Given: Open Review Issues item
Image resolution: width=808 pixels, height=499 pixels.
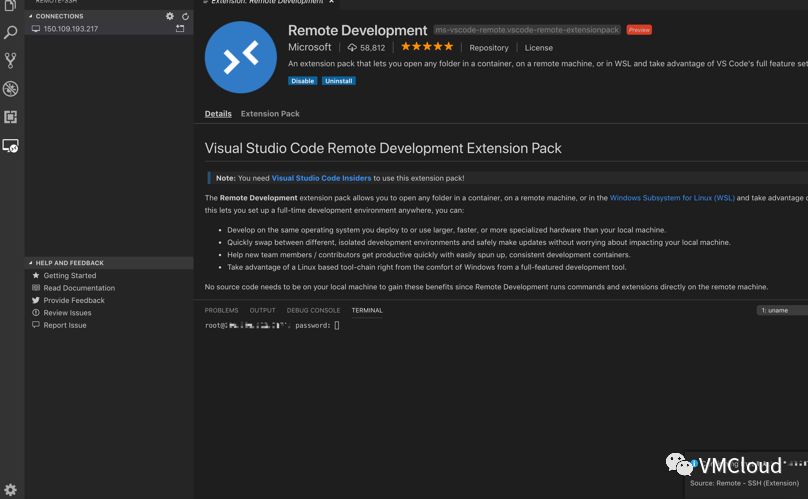Looking at the screenshot, I should [x=67, y=313].
